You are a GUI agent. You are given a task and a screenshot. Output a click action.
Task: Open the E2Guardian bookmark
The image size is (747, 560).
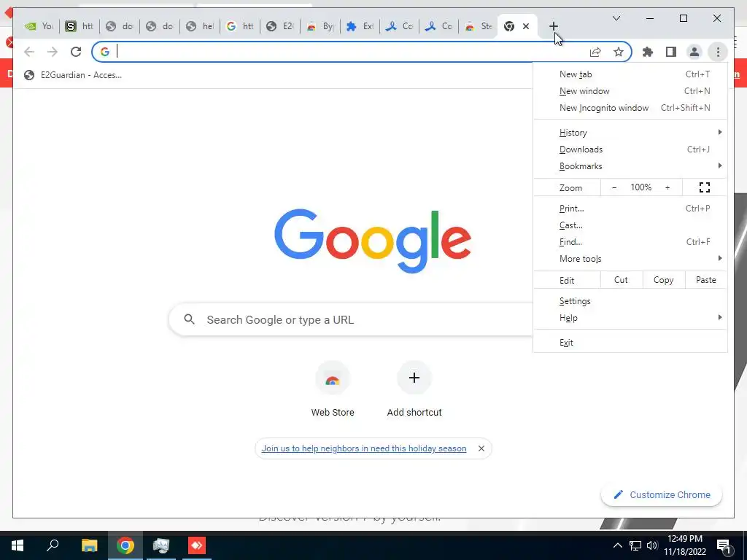coord(73,75)
